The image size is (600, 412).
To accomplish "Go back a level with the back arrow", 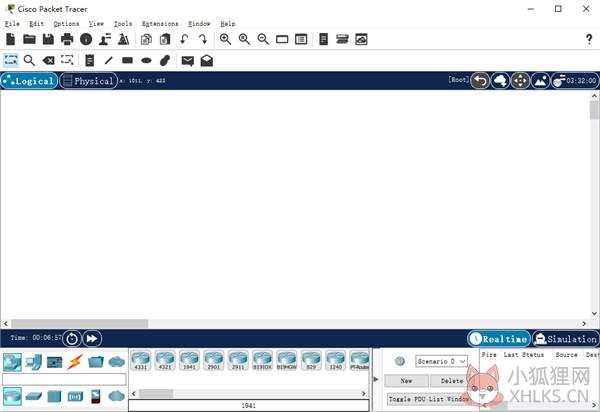I will point(480,81).
